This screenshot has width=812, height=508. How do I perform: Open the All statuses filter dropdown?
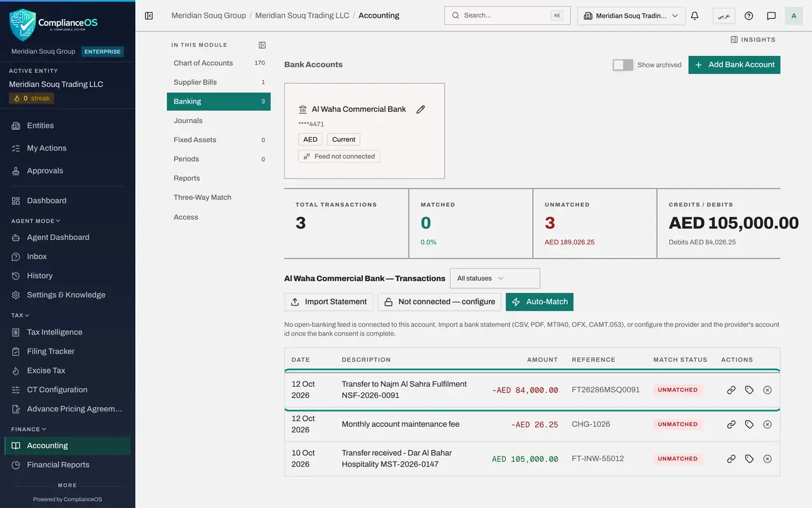click(495, 278)
